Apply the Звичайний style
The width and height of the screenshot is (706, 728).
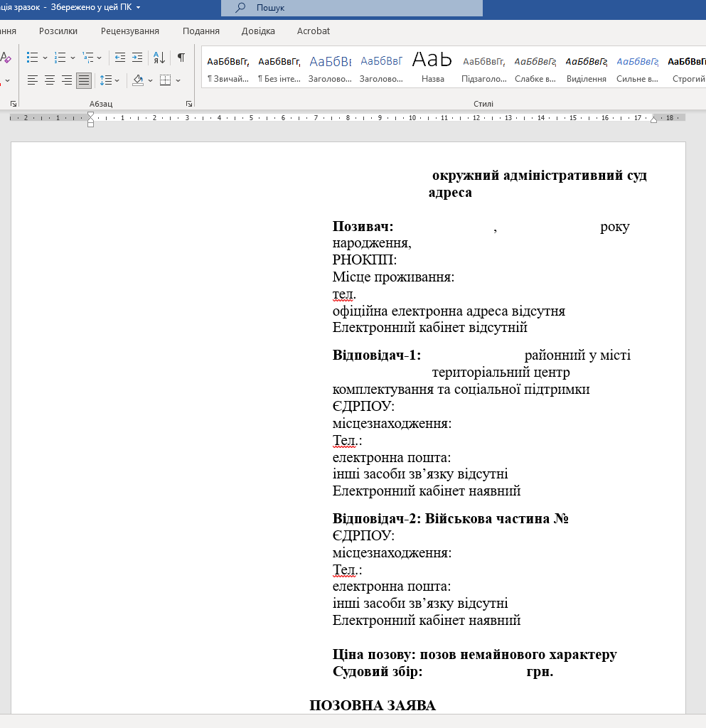tap(228, 68)
